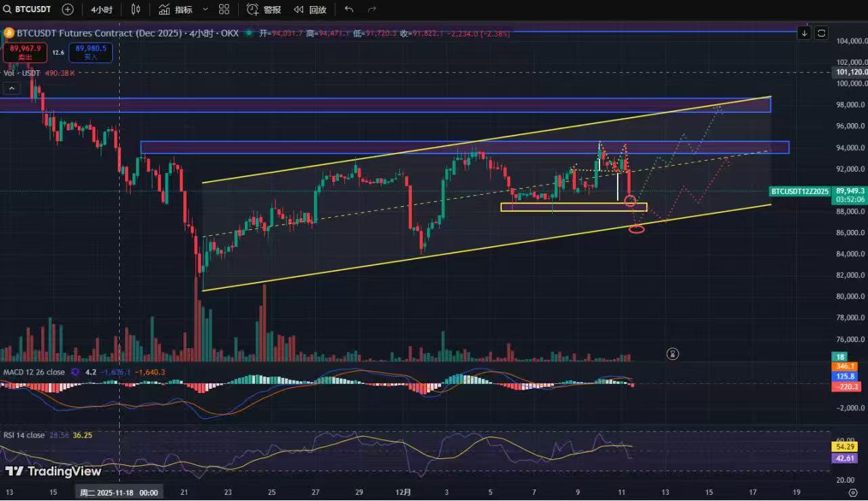Click the down-arrow icon above the chart
This screenshot has height=501, width=868.
click(x=804, y=32)
